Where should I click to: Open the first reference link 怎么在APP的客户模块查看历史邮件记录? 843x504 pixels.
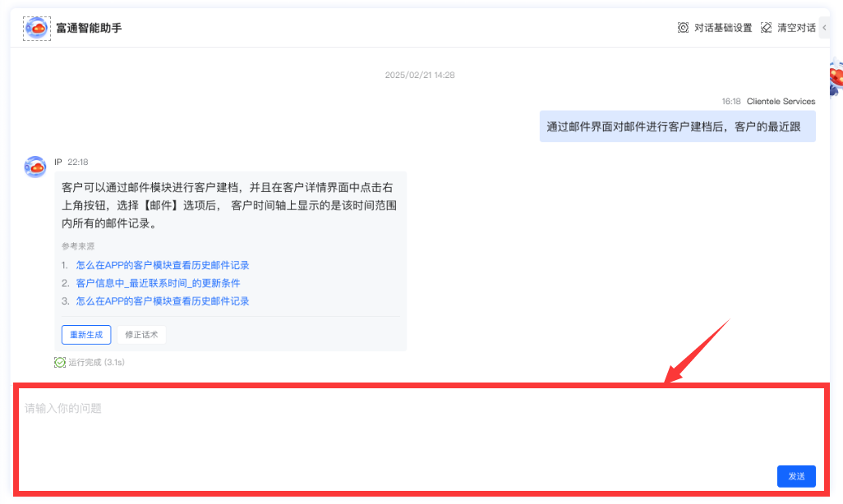coord(162,265)
